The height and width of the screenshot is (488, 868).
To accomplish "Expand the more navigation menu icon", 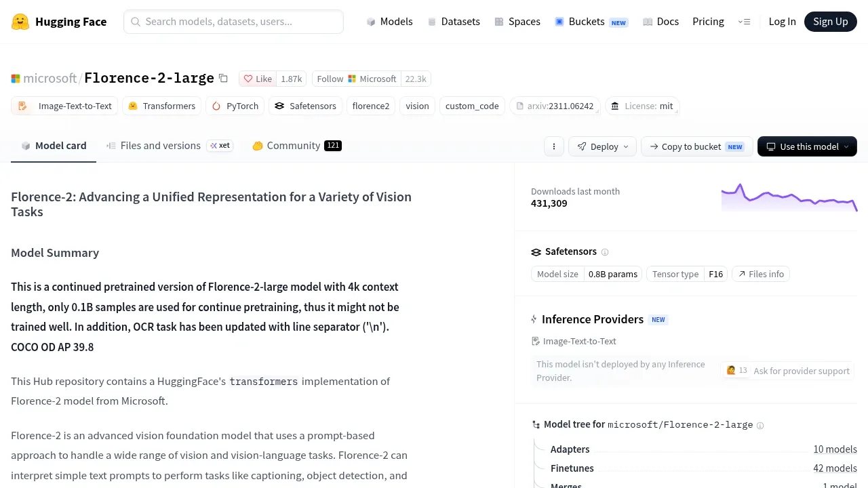I will point(744,22).
